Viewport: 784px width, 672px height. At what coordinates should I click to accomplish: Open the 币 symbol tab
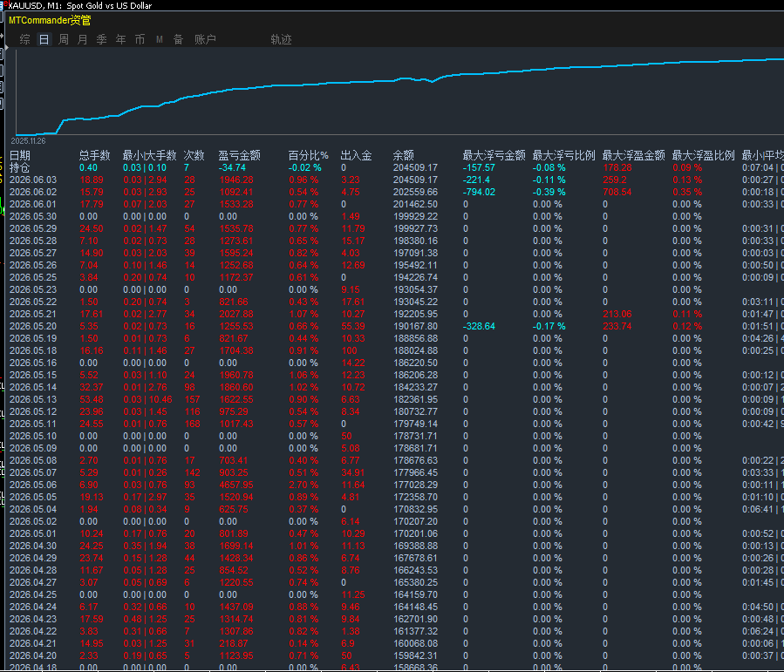(140, 39)
